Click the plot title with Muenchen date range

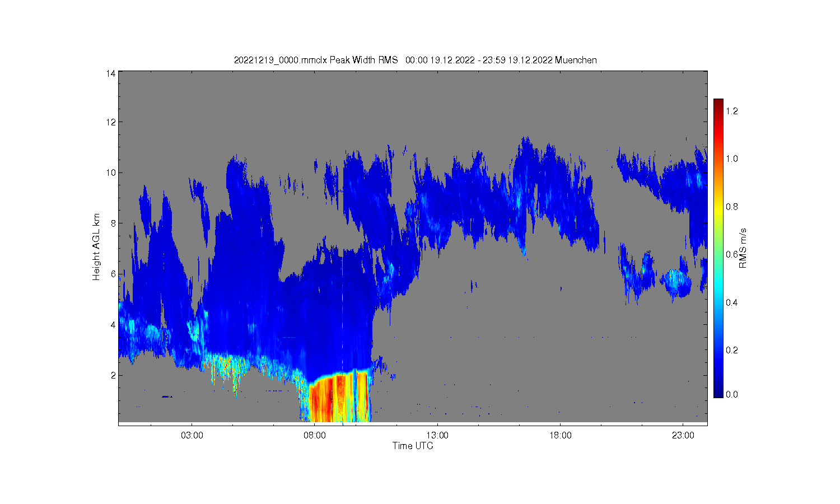(415, 60)
